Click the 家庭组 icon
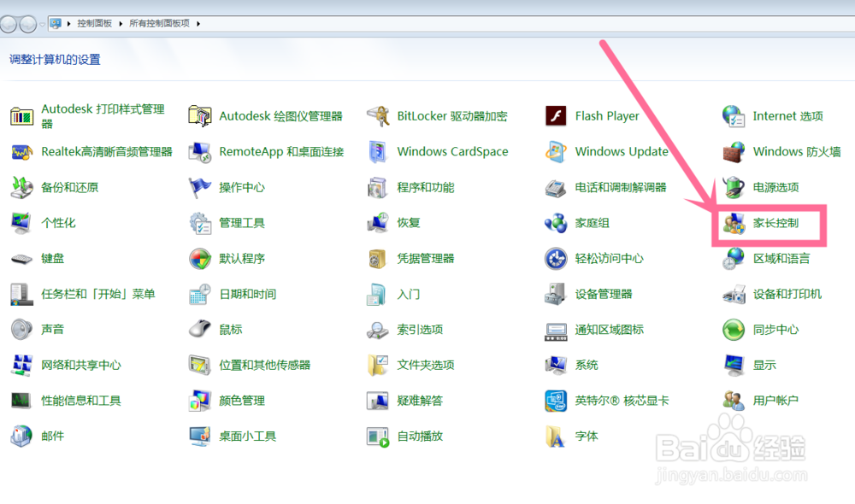This screenshot has height=504, width=855. click(x=556, y=223)
